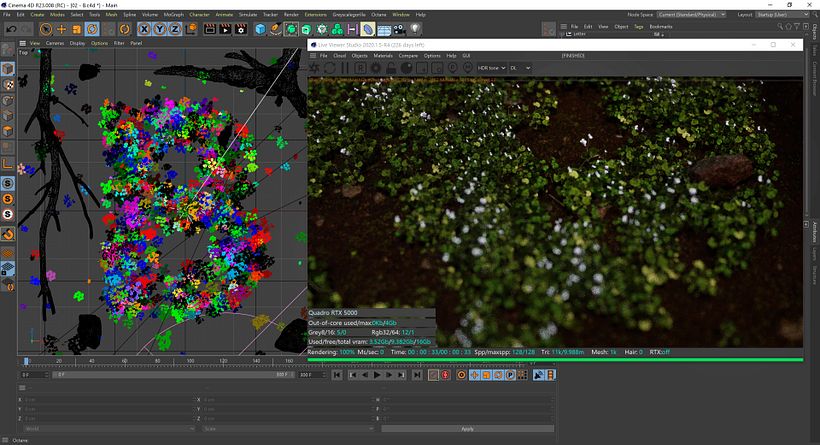Click the Camera icon in the top toolbar

(x=400, y=29)
